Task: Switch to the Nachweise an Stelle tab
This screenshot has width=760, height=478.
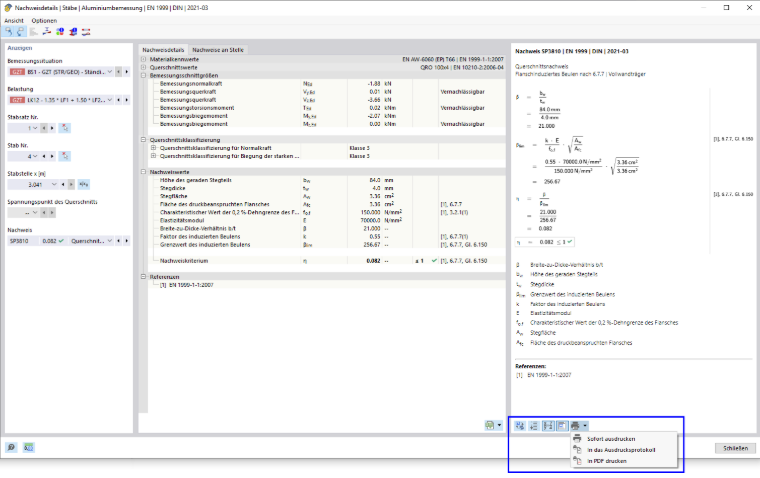Action: pyautogui.click(x=218, y=49)
